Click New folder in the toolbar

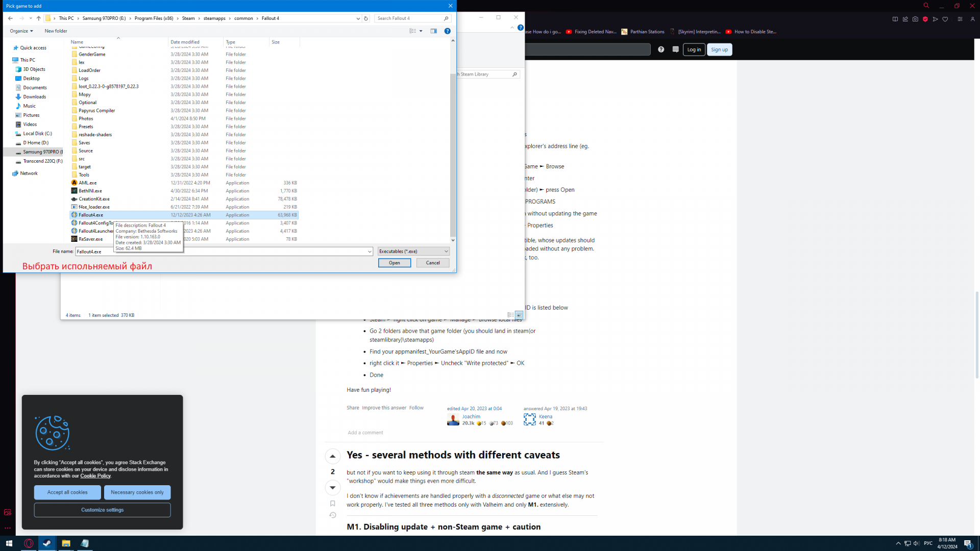point(56,31)
